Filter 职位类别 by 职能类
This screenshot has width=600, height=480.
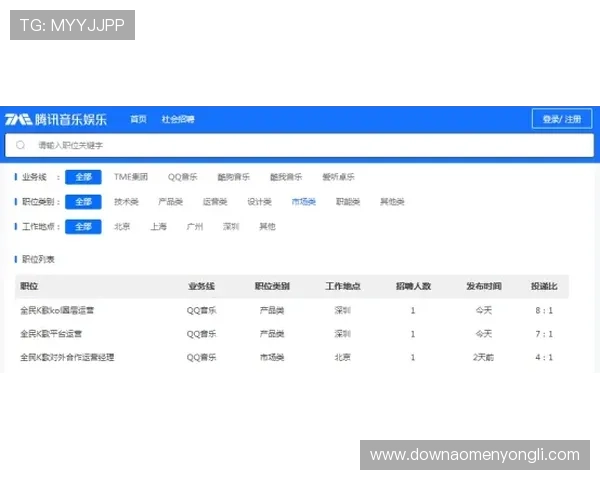[x=348, y=202]
